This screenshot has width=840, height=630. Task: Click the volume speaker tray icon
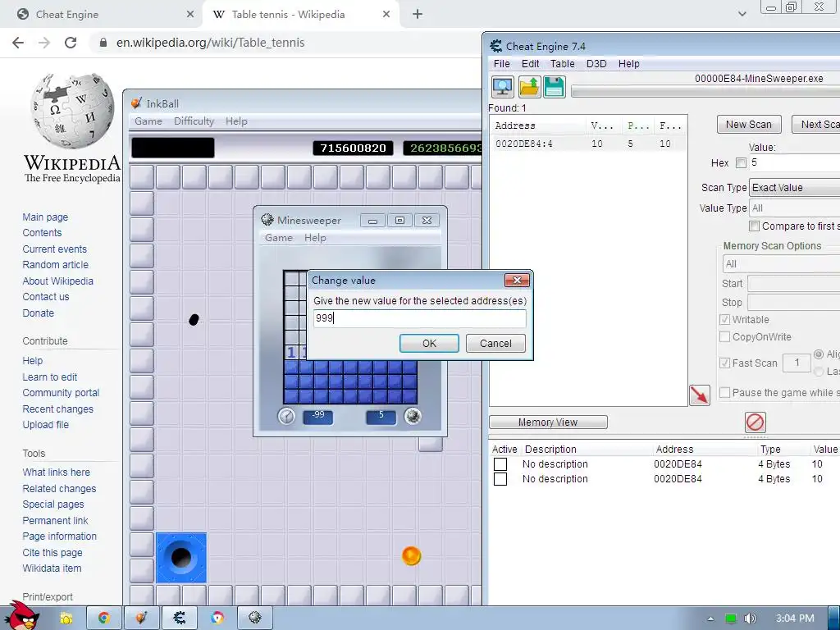tap(750, 619)
